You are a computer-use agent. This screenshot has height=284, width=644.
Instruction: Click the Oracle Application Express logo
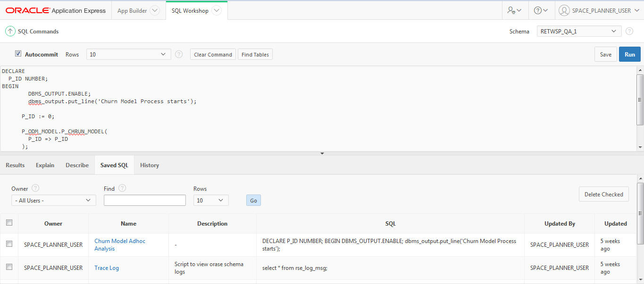click(56, 10)
